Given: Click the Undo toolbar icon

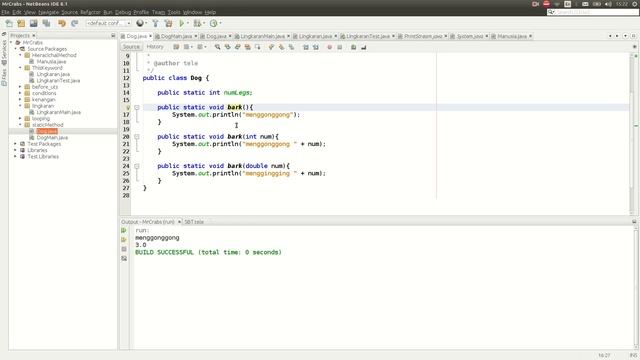Looking at the screenshot, I should [62, 23].
